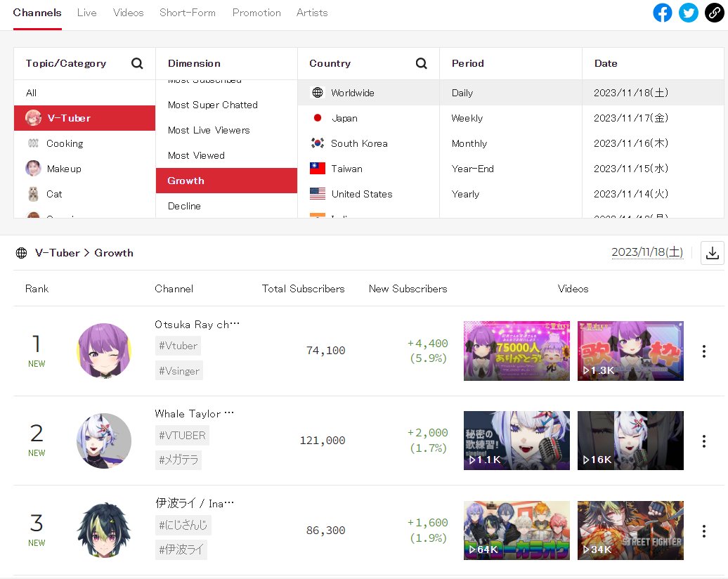Select Decline dimension

226,206
